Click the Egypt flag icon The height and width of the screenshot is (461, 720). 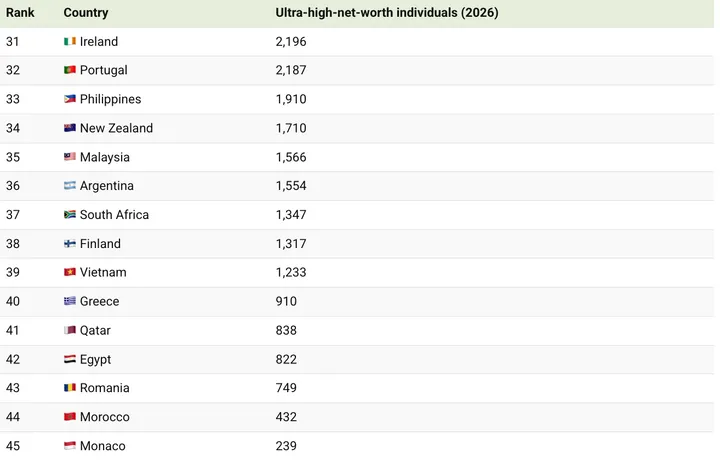pos(70,359)
